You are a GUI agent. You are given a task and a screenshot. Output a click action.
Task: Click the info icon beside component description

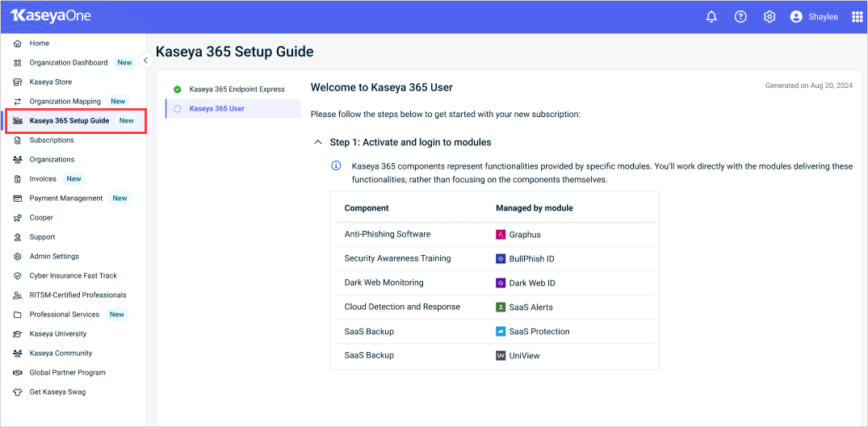(x=336, y=165)
